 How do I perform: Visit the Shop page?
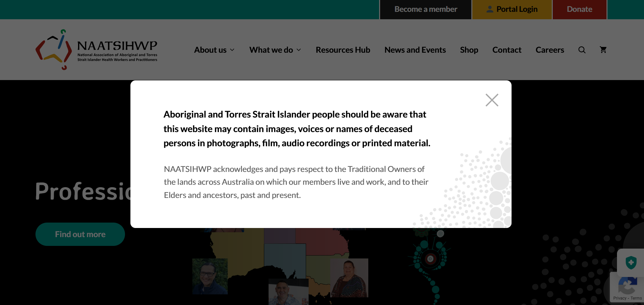[x=469, y=50]
